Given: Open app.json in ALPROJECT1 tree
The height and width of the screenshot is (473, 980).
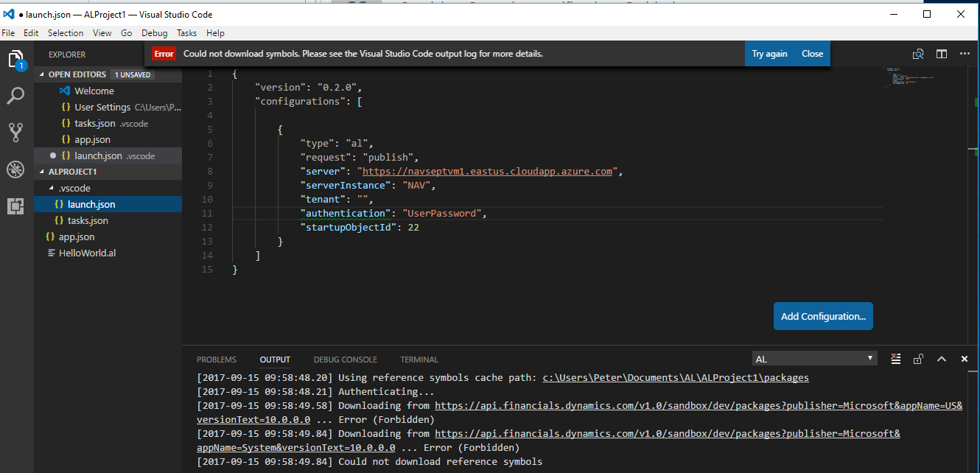Looking at the screenshot, I should [x=108, y=236].
